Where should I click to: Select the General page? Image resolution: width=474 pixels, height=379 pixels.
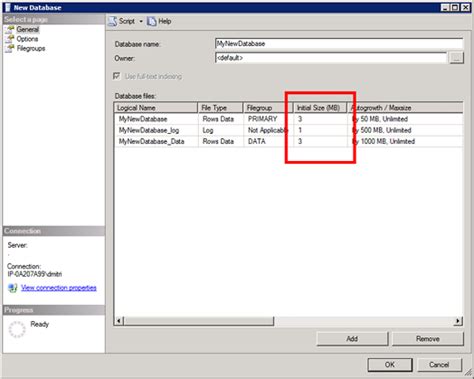[x=28, y=29]
